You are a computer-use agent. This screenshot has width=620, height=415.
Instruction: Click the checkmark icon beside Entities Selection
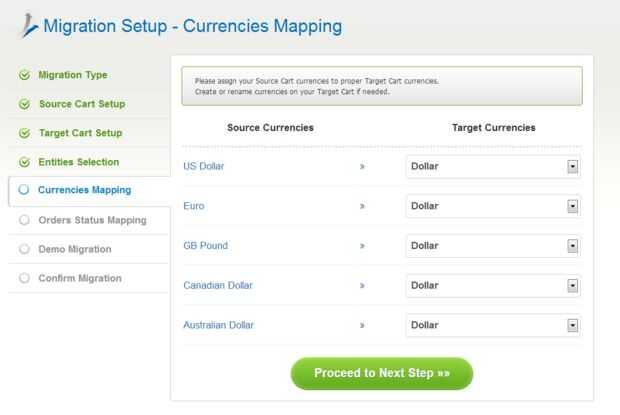click(24, 162)
